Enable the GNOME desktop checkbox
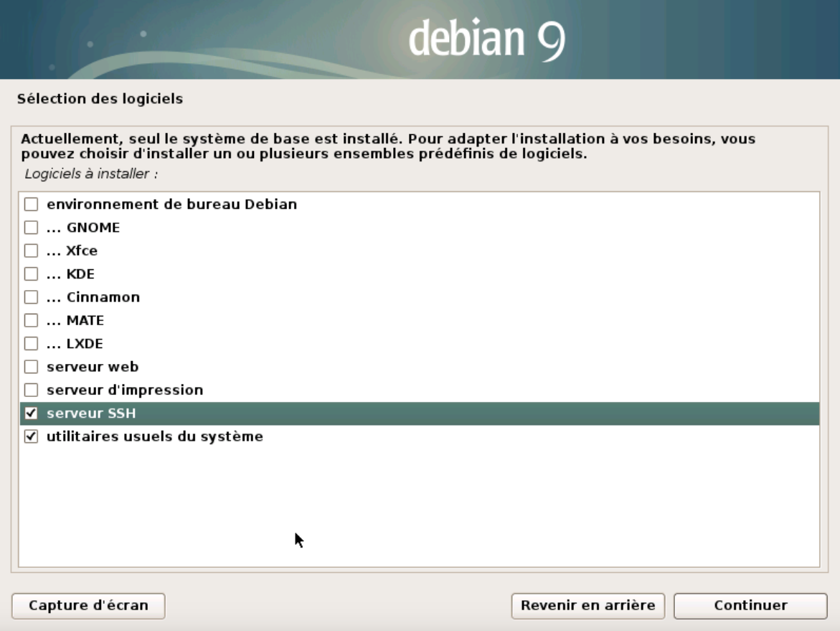Image resolution: width=840 pixels, height=631 pixels. (x=31, y=228)
